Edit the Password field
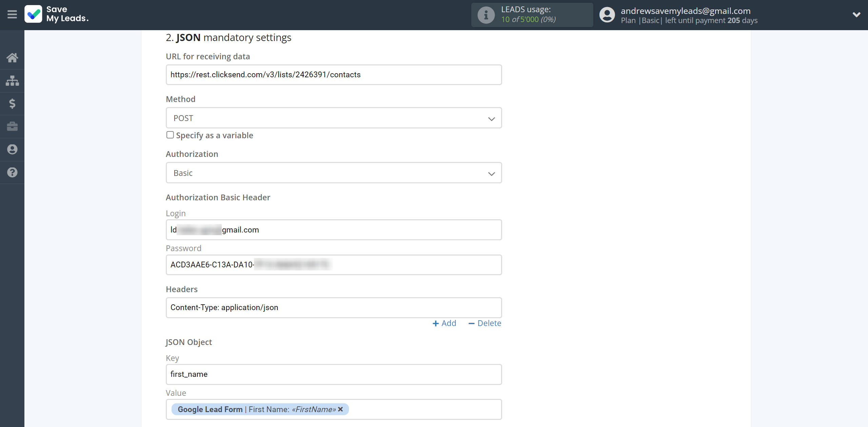 point(334,265)
